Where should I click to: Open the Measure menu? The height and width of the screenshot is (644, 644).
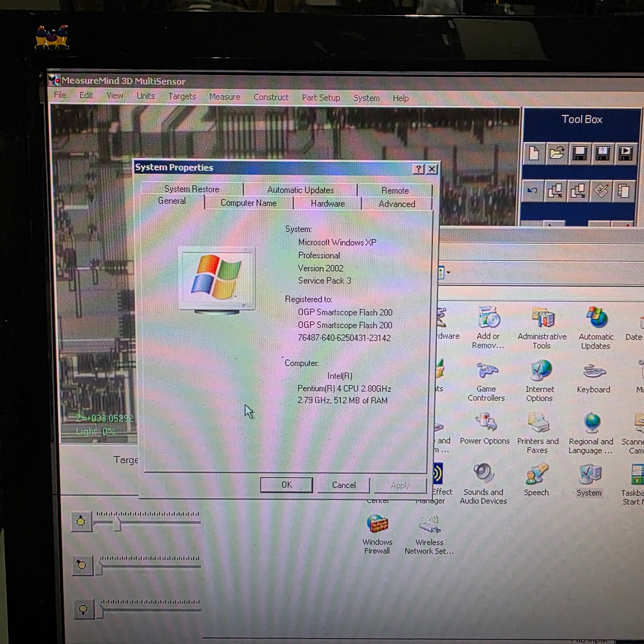coord(225,97)
